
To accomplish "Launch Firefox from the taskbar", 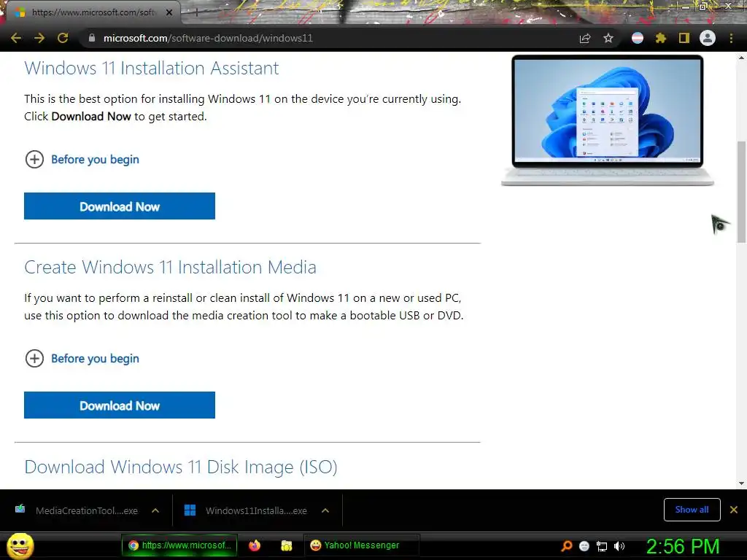I will (x=255, y=545).
